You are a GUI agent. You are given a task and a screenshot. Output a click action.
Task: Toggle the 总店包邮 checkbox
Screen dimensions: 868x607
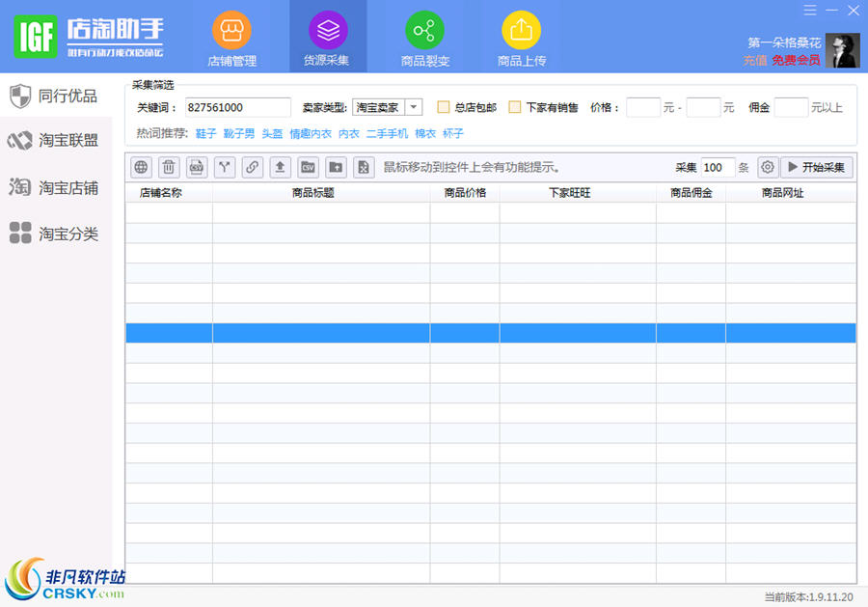click(x=443, y=107)
